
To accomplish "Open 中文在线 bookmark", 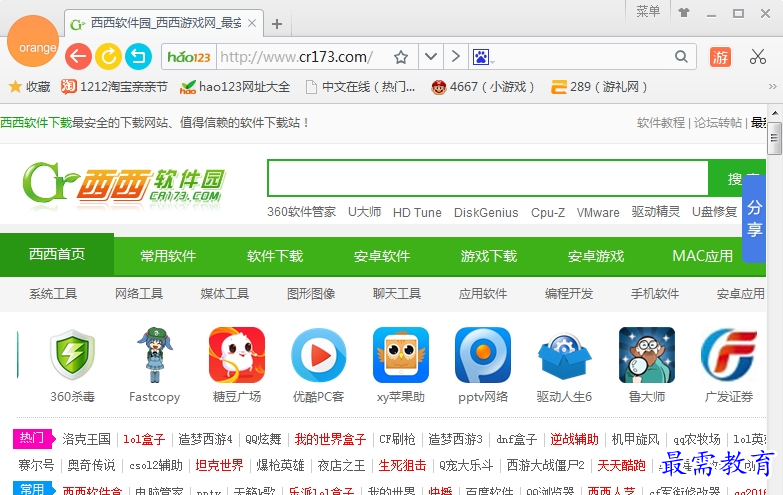I will [x=360, y=87].
